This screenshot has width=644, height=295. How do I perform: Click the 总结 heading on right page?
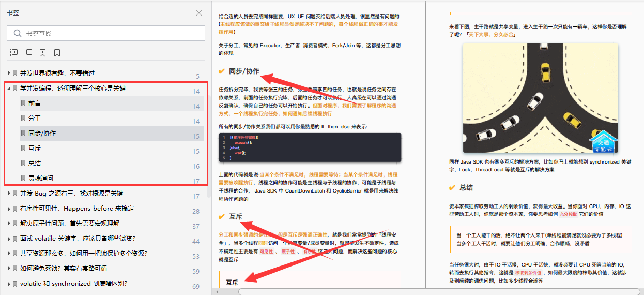[466, 187]
